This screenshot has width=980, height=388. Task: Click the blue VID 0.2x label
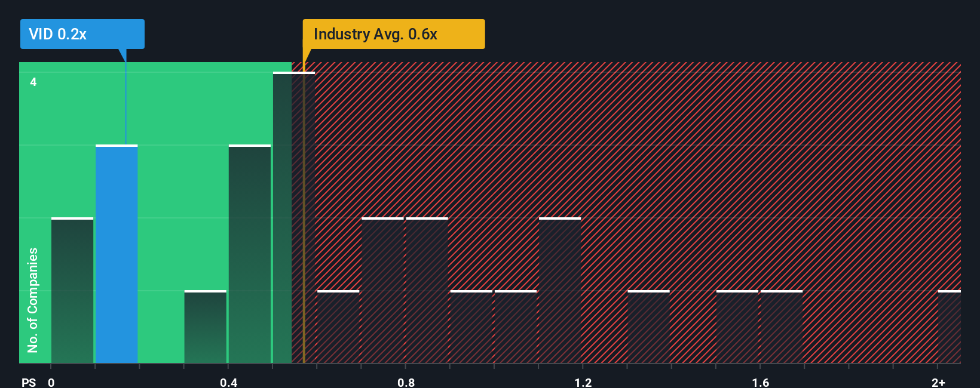(82, 34)
